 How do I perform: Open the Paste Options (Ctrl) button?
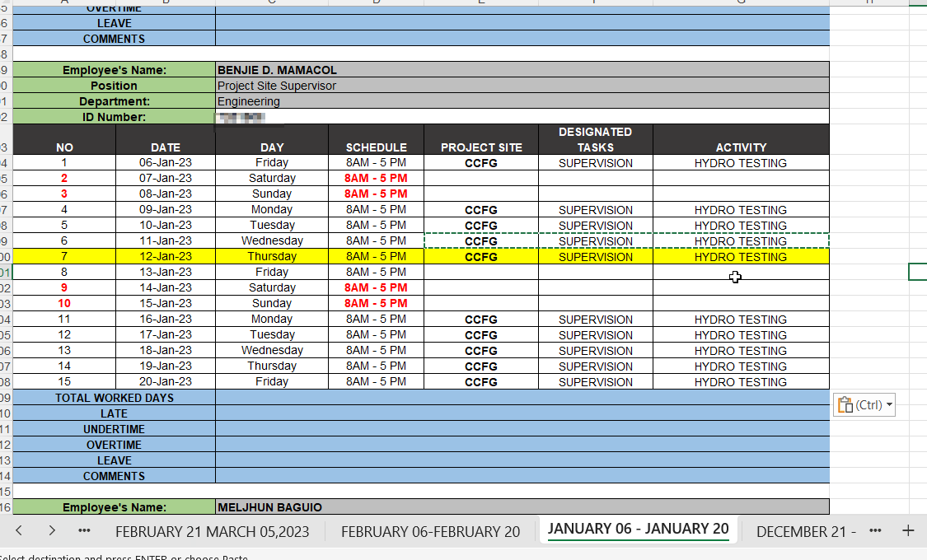[864, 404]
